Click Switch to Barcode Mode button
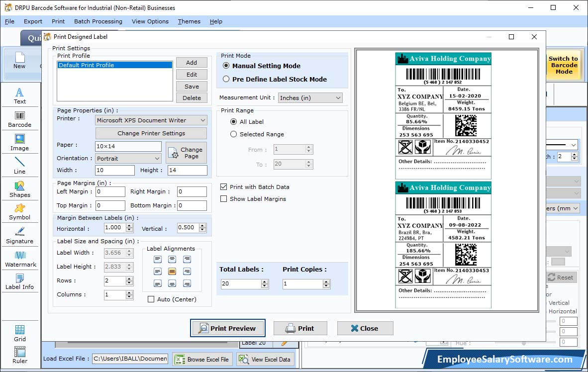The image size is (588, 372). (563, 65)
